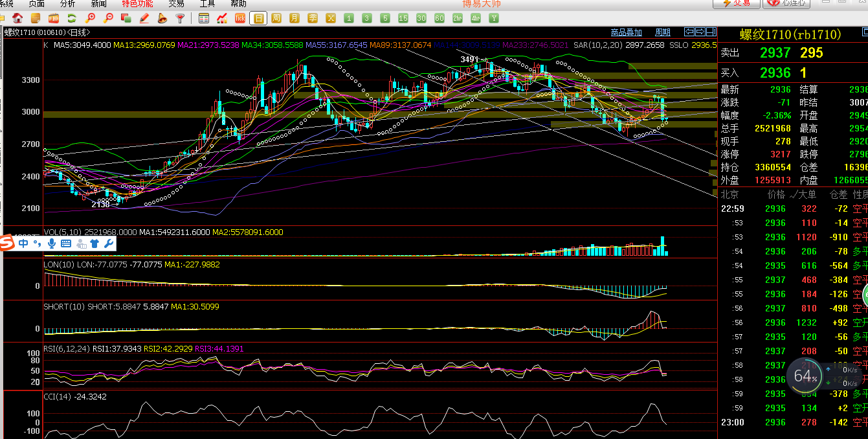Click the 交易 lightning button
The image size is (868, 439).
[737, 3]
